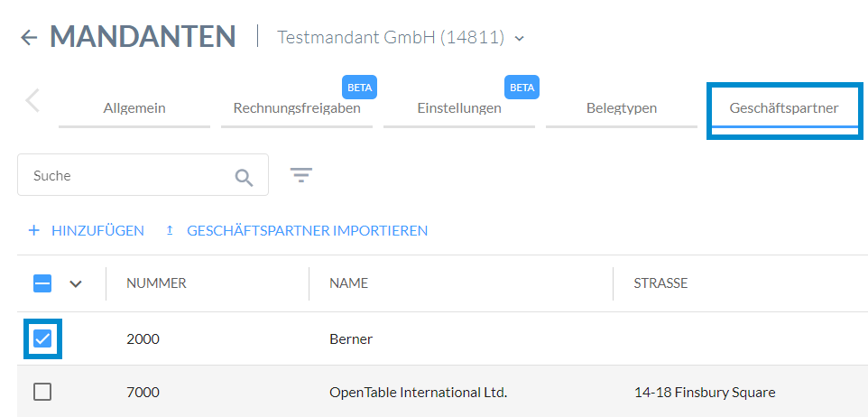Viewport: 868px width, 417px height.
Task: Sort by the NUMMER column header
Action: 156,283
